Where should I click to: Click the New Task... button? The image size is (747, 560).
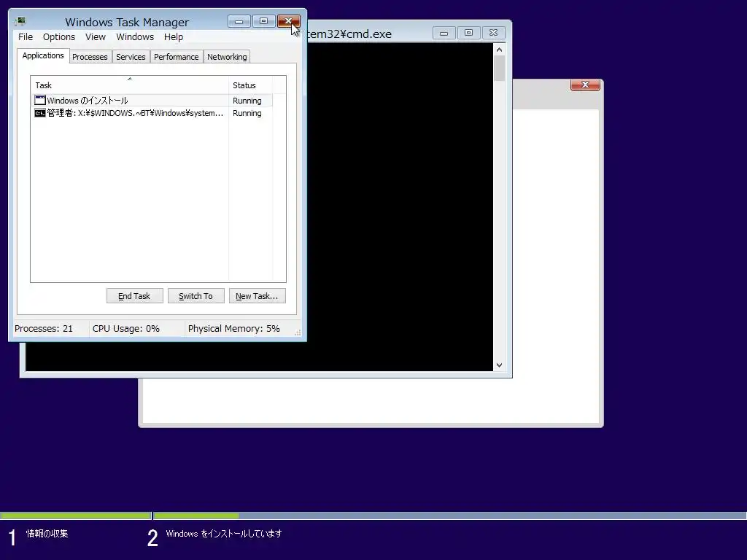tap(257, 296)
